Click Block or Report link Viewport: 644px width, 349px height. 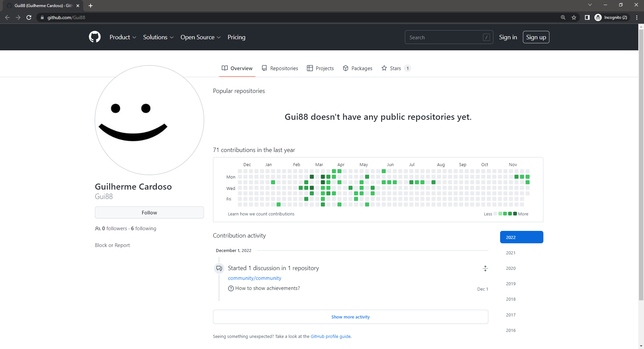pos(112,245)
